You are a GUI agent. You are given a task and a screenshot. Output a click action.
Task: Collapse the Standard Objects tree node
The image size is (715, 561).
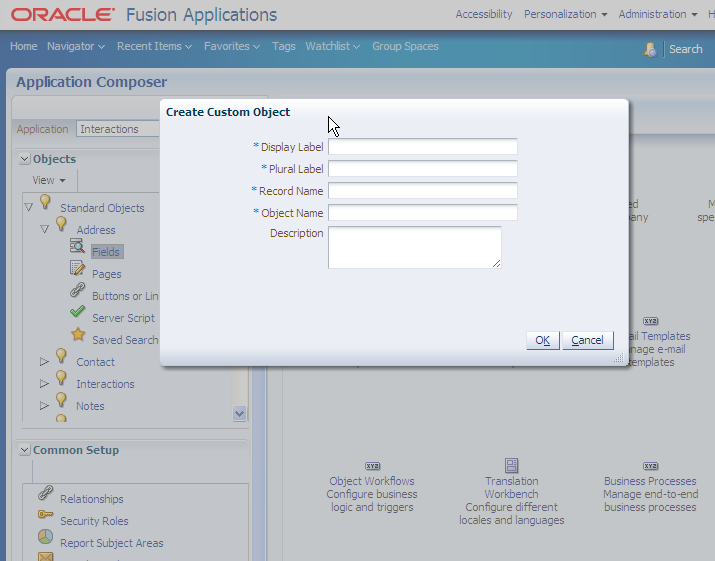click(28, 208)
